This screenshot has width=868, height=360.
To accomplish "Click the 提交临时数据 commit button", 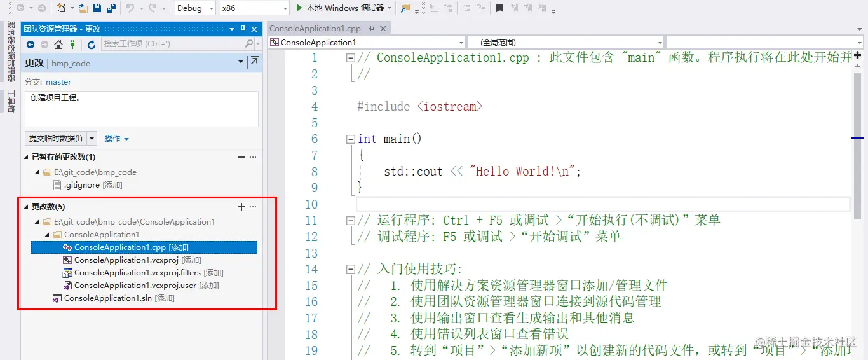I will click(x=56, y=138).
